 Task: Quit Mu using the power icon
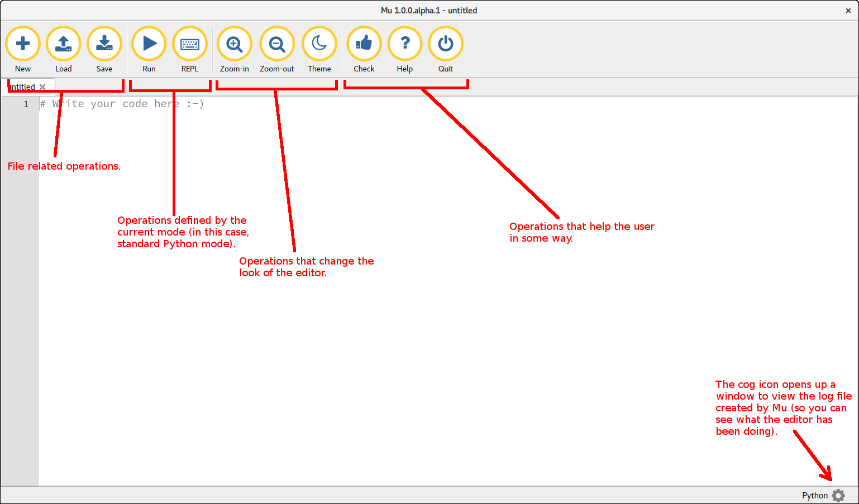(x=446, y=44)
